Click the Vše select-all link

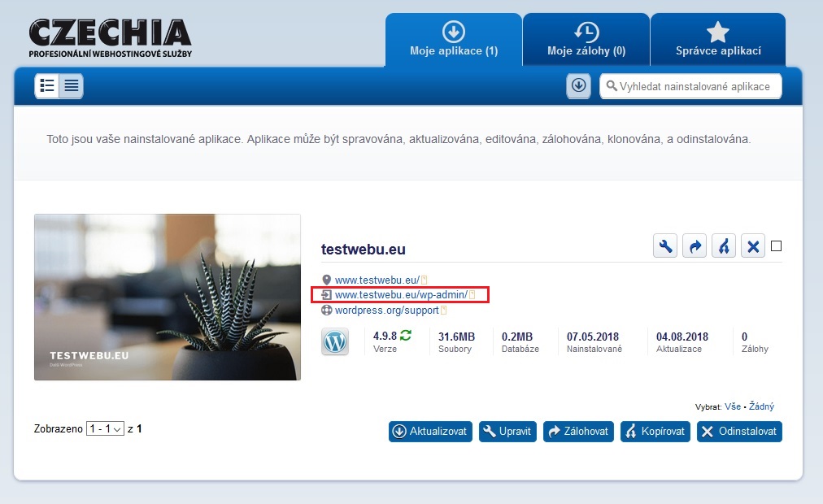click(733, 406)
